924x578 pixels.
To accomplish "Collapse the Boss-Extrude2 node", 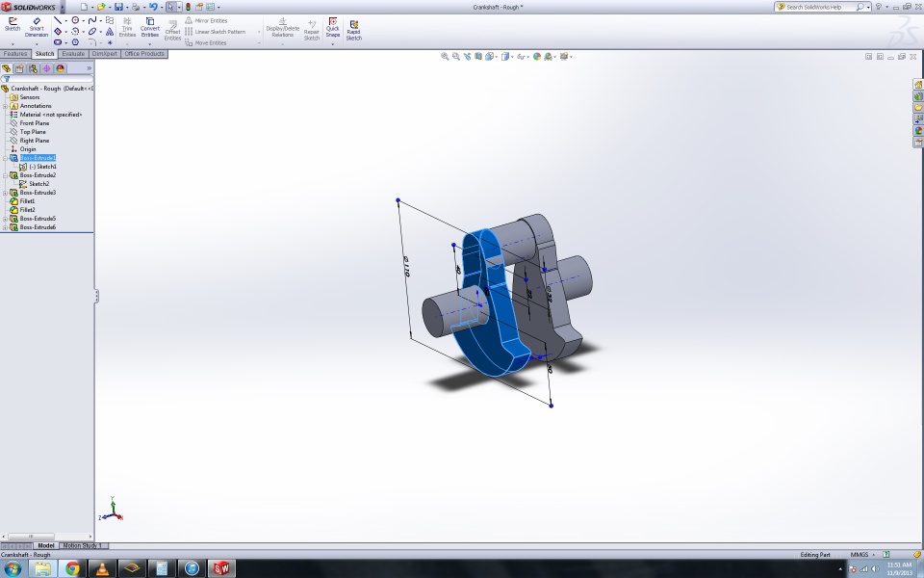I will 6,175.
